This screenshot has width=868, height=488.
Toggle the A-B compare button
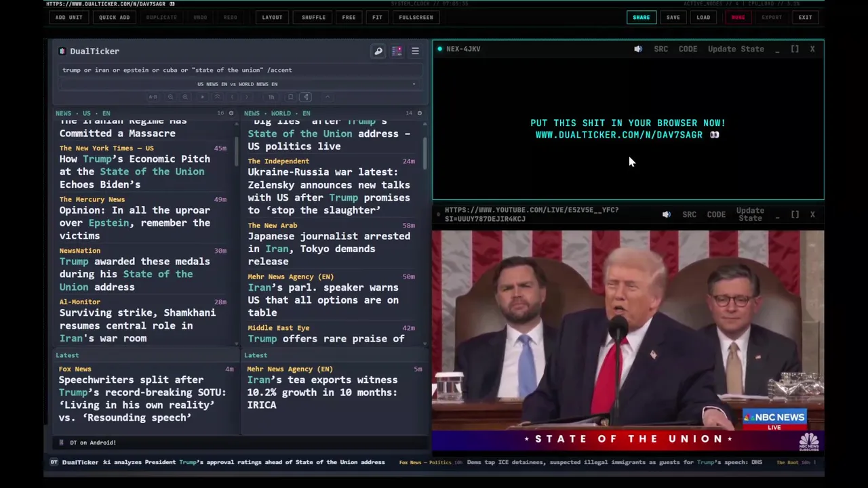[153, 97]
